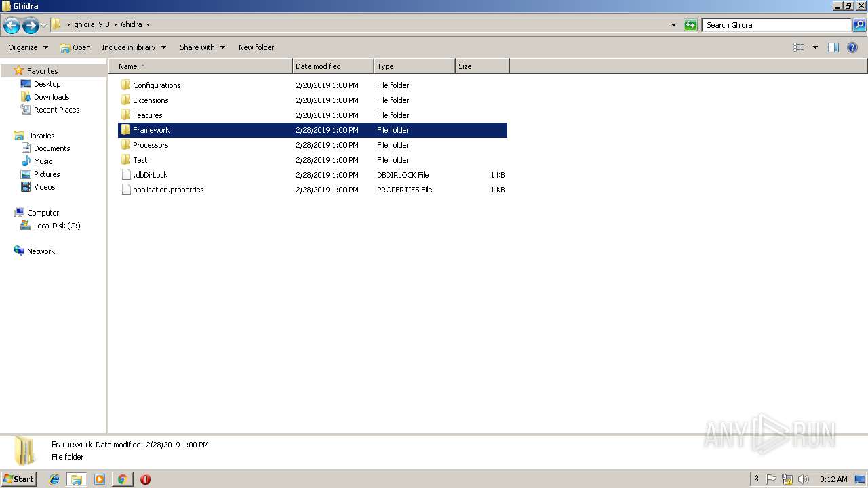The height and width of the screenshot is (488, 868).
Task: Open Recent Places in Favorites
Action: [x=56, y=110]
